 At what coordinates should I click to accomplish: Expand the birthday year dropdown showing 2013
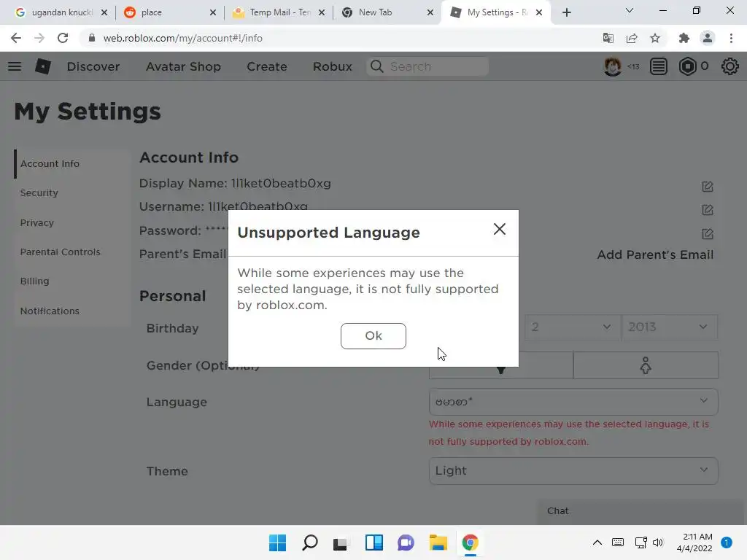coord(670,327)
